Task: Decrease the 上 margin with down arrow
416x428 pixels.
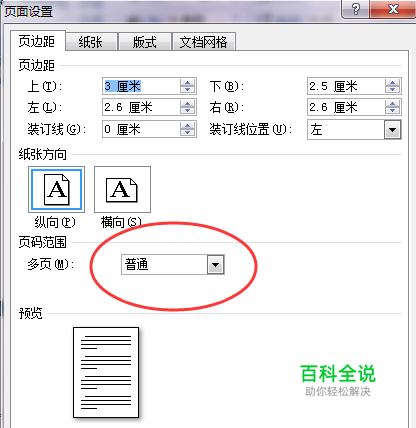Action: 187,90
